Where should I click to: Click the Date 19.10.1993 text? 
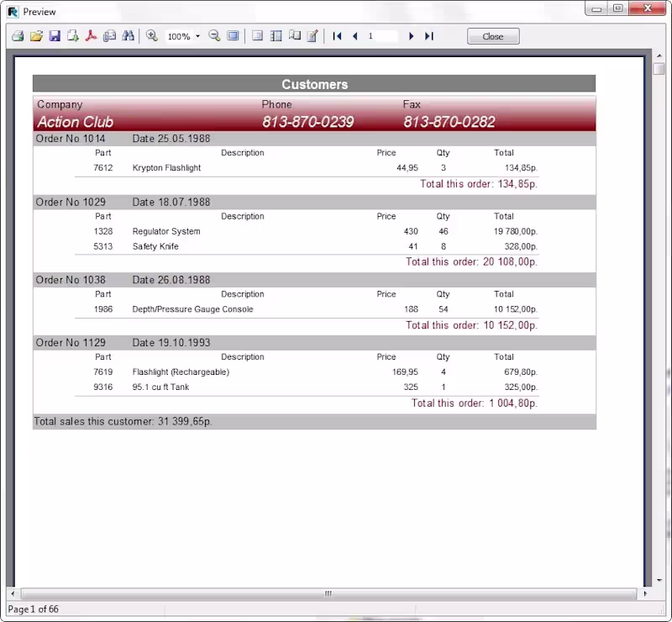coord(171,342)
